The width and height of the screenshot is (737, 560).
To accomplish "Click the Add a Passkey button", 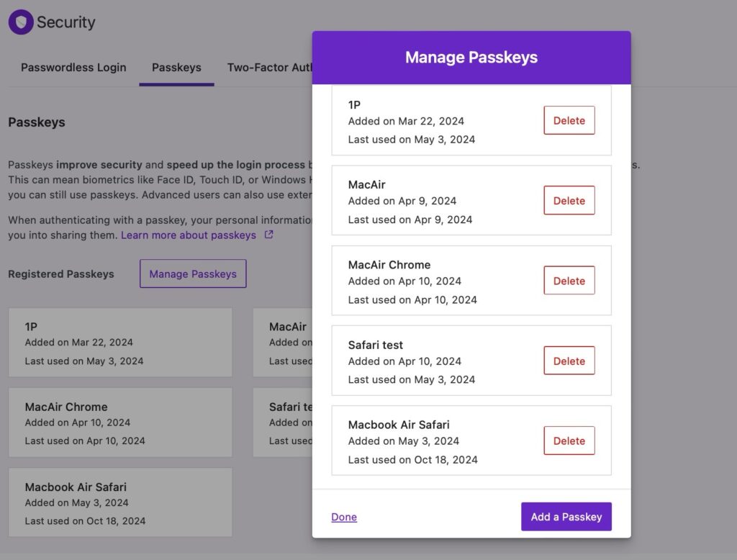I will [566, 517].
